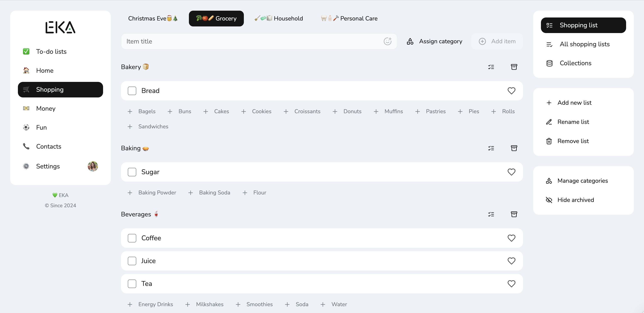This screenshot has height=313, width=644.
Task: Click the check-all icon for Bakery category
Action: 491,67
